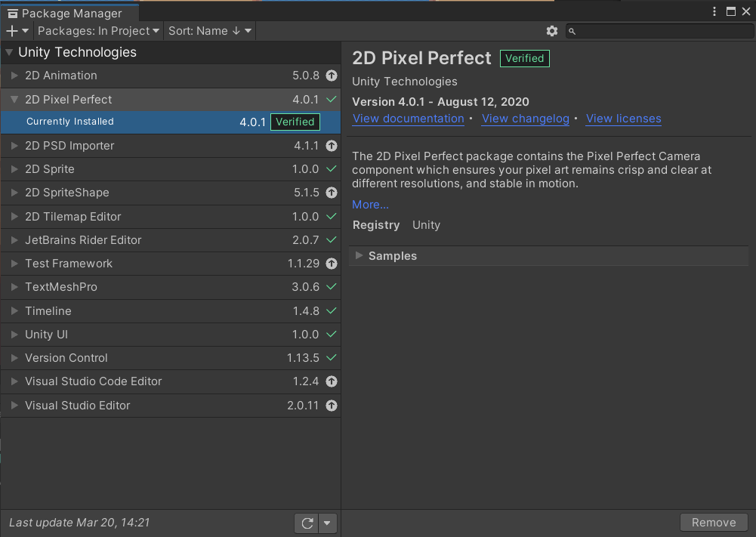Click the installed checkmark for 2D Pixel Perfect
The image size is (756, 537).
pos(332,99)
